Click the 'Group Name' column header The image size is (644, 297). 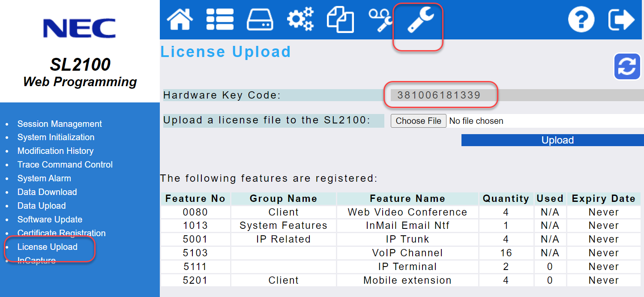[284, 198]
